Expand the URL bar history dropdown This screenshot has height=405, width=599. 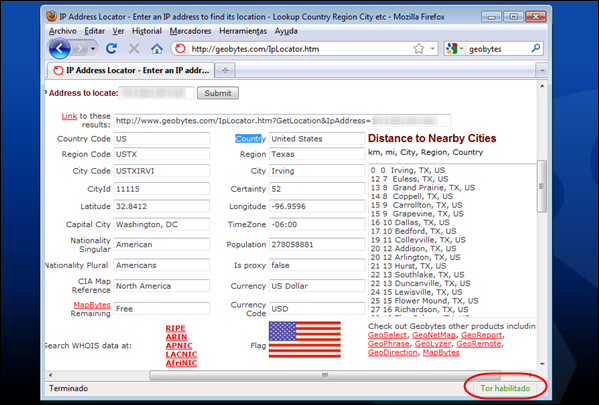tap(432, 49)
